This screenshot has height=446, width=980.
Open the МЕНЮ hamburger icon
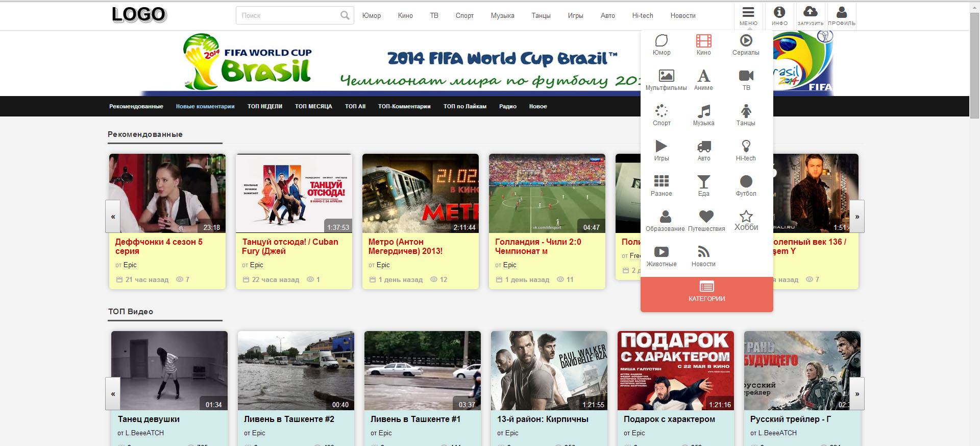pyautogui.click(x=748, y=12)
